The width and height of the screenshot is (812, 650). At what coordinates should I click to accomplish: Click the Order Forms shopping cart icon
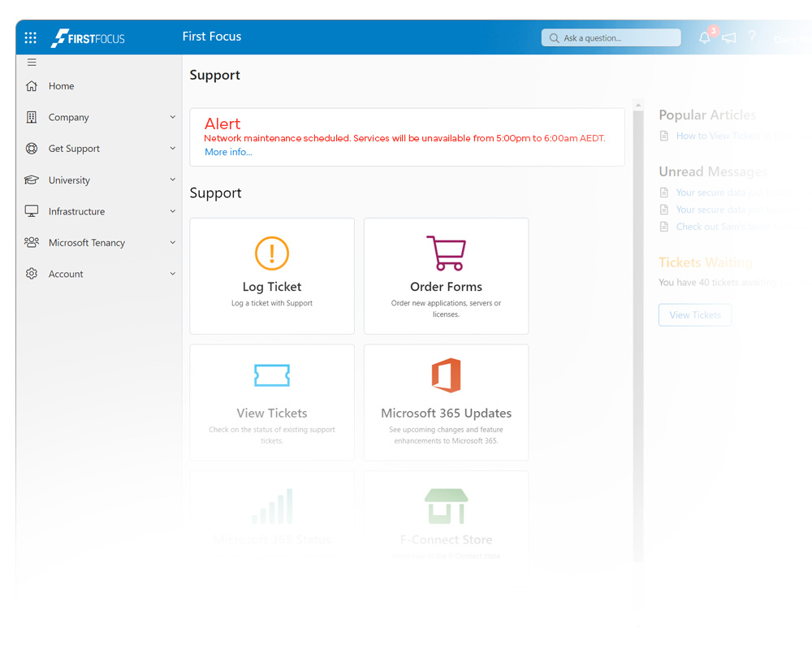click(446, 253)
